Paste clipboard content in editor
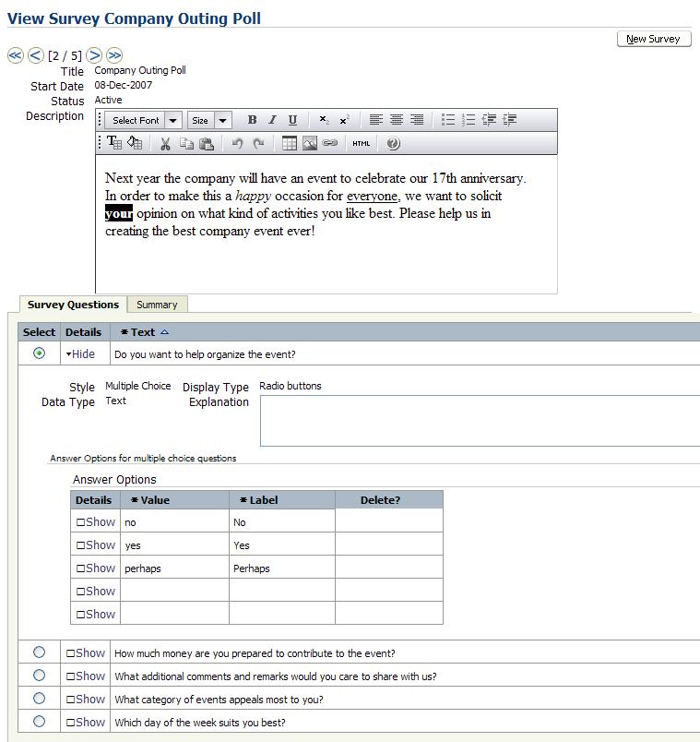The width and height of the screenshot is (700, 742). tap(207, 143)
